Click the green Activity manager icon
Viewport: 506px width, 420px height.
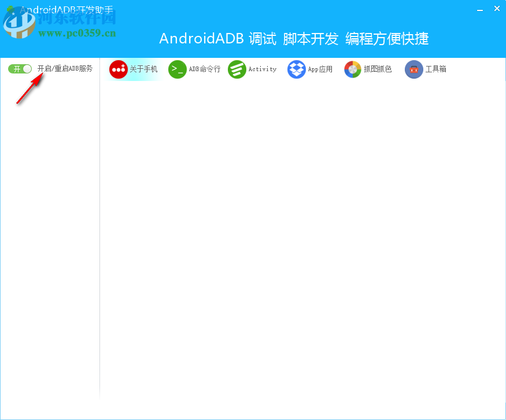[237, 69]
